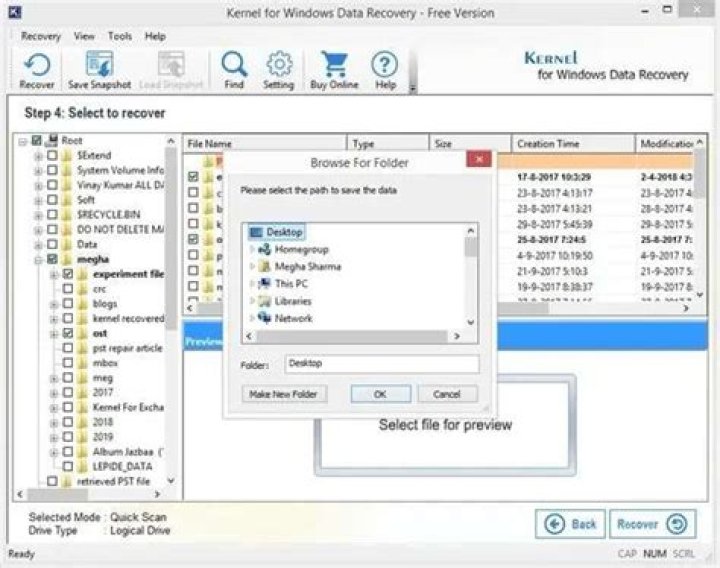Screen dimensions: 720x568
Task: Click the OK button in dialog
Action: click(381, 394)
